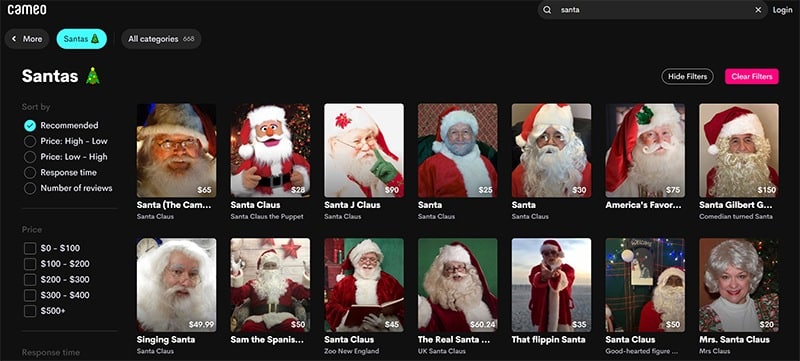Go back using the More chevron button
The width and height of the screenshot is (800, 361).
point(27,39)
